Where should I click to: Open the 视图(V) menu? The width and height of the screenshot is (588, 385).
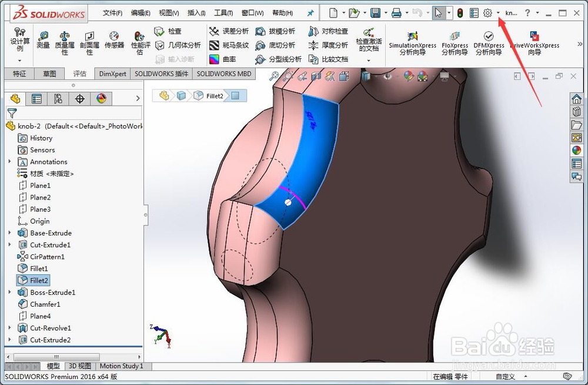coord(169,13)
